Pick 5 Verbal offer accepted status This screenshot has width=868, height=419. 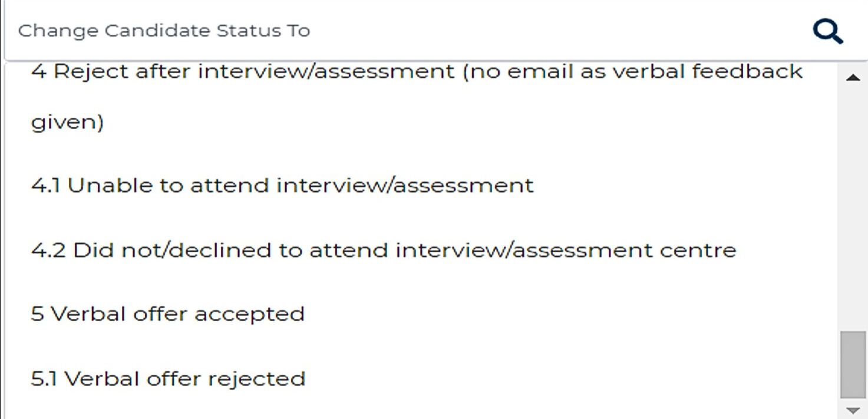(168, 314)
